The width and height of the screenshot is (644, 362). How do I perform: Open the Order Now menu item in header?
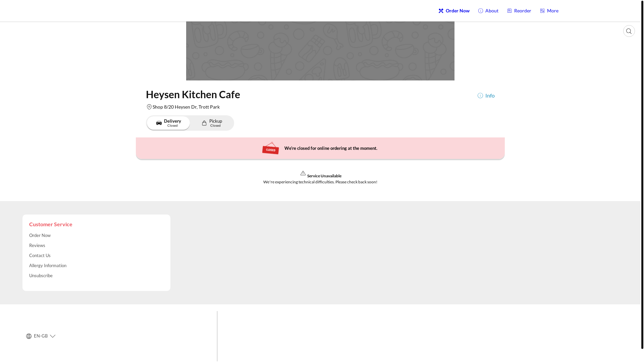454,11
